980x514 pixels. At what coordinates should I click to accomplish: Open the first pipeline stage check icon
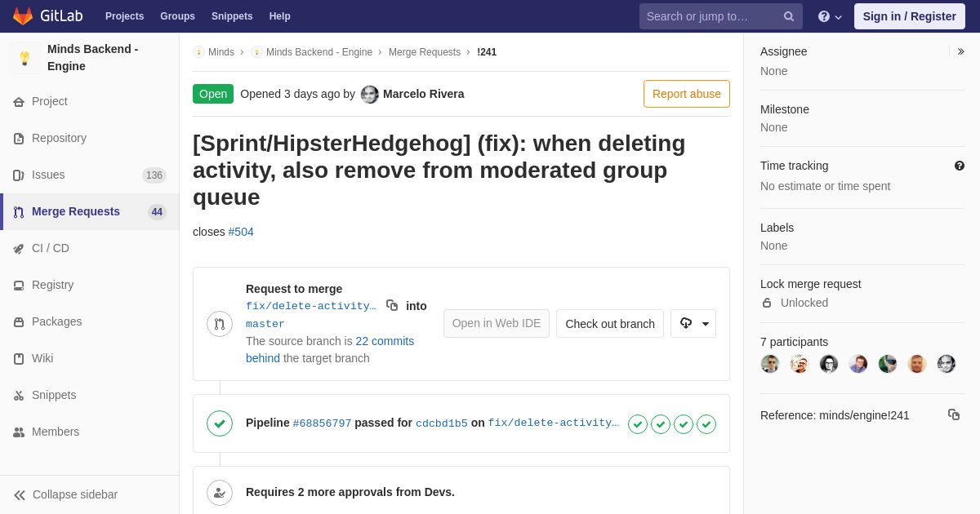pyautogui.click(x=638, y=424)
